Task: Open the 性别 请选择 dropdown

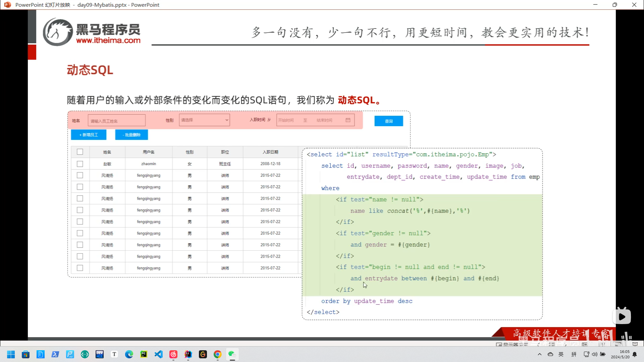Action: 204,120
